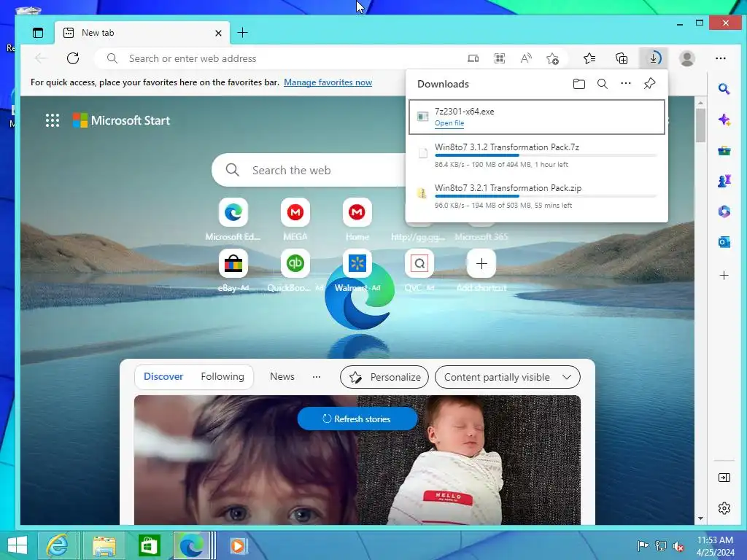This screenshot has height=560, width=747.
Task: Click the Refresh stories button
Action: [357, 419]
